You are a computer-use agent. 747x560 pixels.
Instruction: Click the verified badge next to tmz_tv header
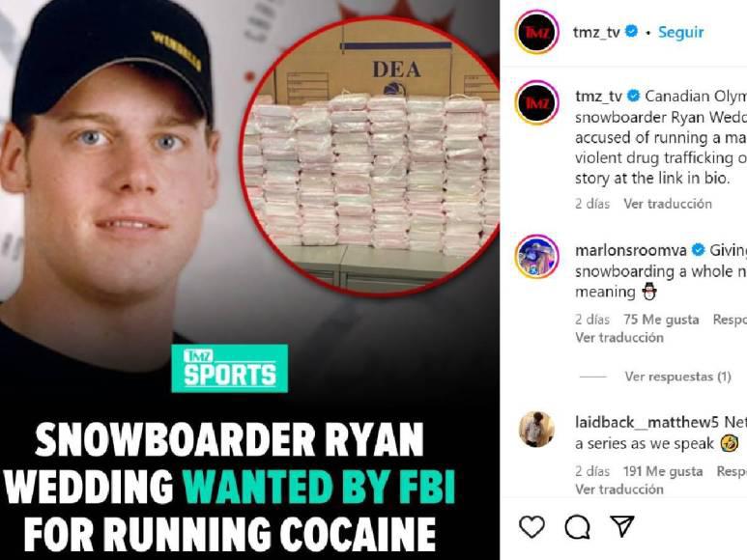click(x=631, y=32)
